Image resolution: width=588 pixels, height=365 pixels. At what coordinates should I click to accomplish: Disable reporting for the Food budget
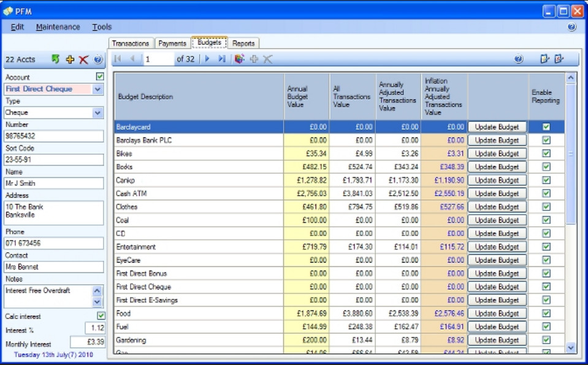(x=546, y=313)
